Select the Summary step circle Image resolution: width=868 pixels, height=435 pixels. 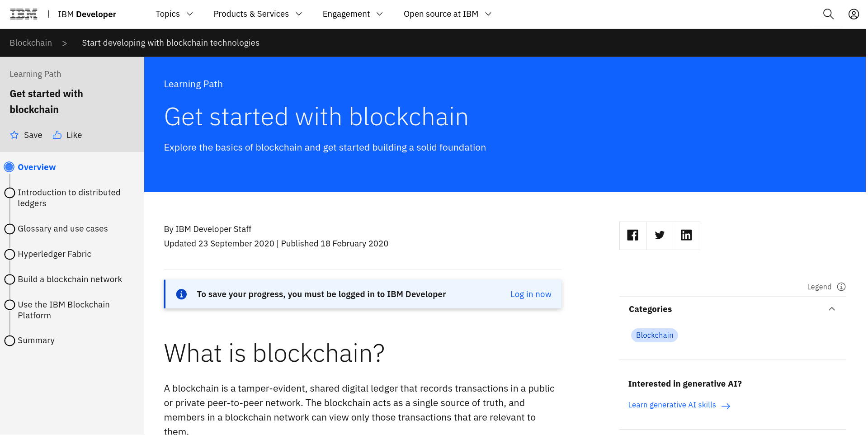click(x=9, y=340)
